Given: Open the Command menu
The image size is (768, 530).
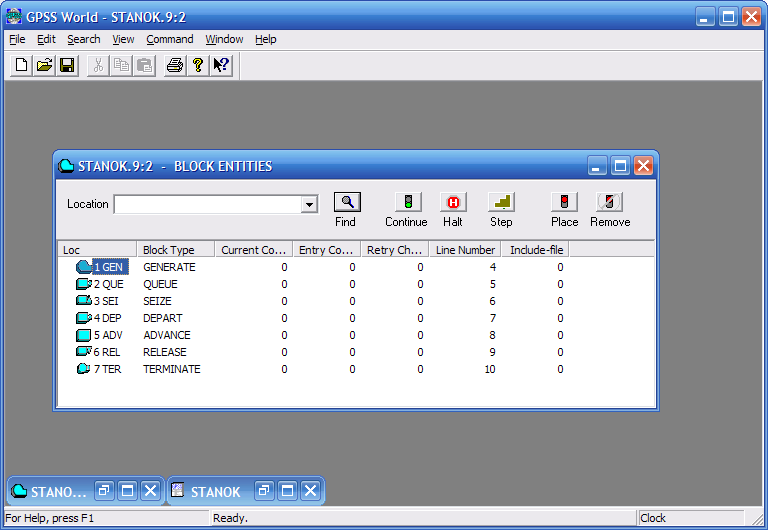Looking at the screenshot, I should (170, 39).
